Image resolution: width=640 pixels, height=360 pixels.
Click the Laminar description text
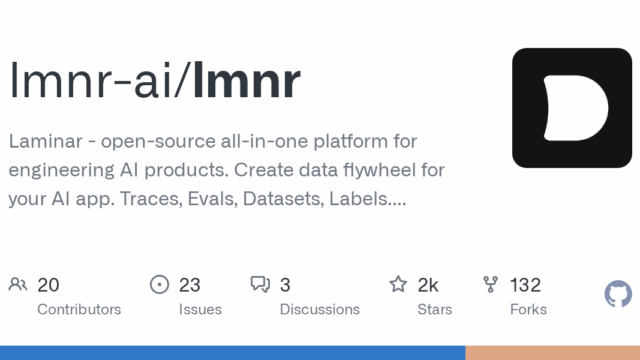pos(227,170)
